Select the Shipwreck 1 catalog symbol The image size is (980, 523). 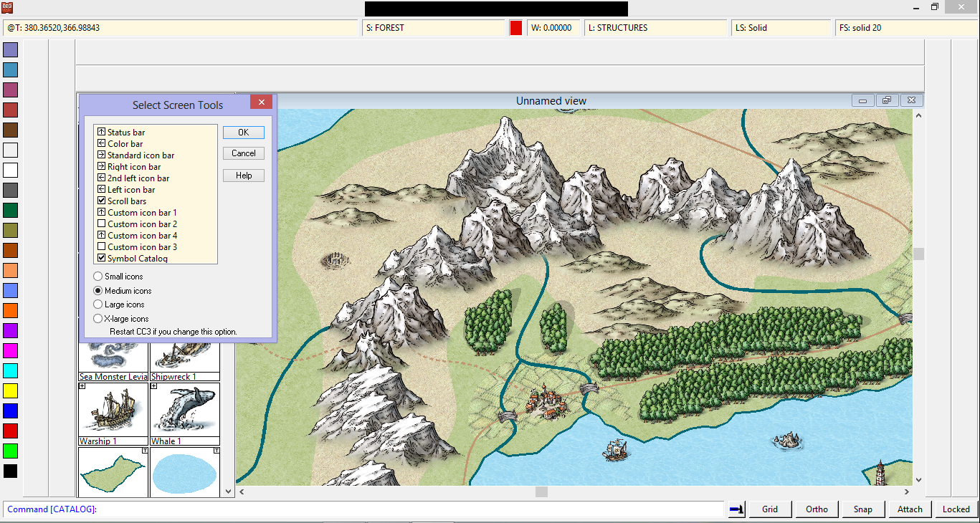185,362
